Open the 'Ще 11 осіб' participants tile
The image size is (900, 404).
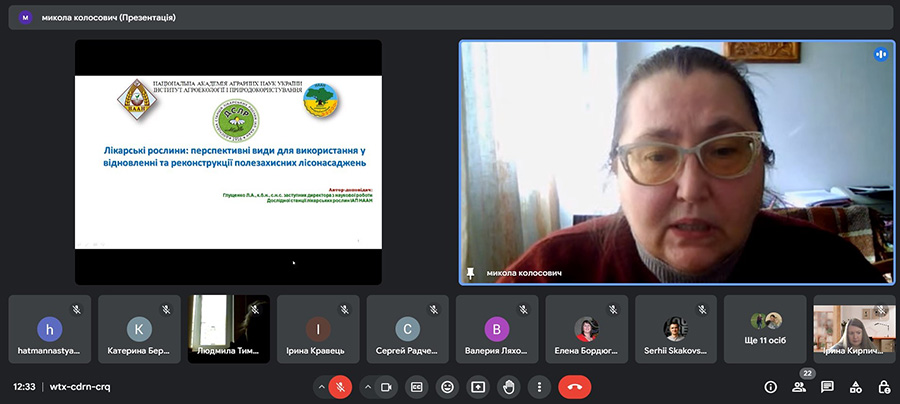tap(765, 329)
